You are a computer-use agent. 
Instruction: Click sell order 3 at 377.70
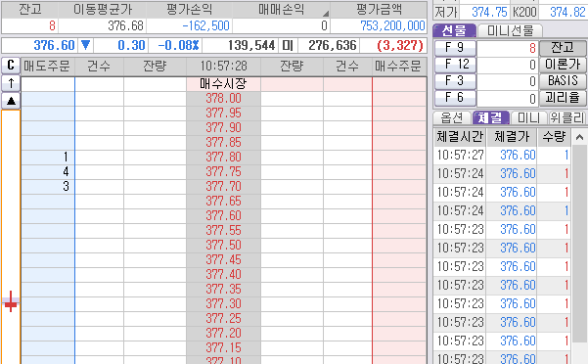point(48,186)
